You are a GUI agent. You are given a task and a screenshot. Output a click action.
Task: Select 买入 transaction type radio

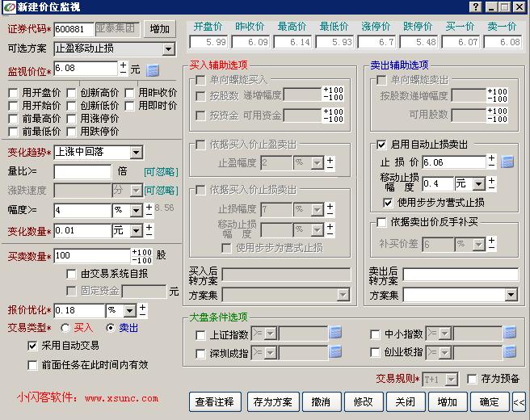[65, 328]
